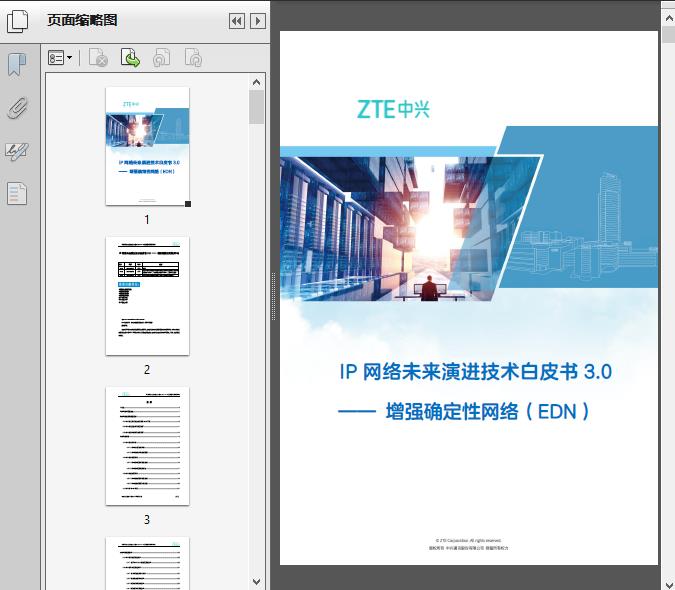675x590 pixels.
Task: Open the page content panel icon
Action: pyautogui.click(x=17, y=194)
